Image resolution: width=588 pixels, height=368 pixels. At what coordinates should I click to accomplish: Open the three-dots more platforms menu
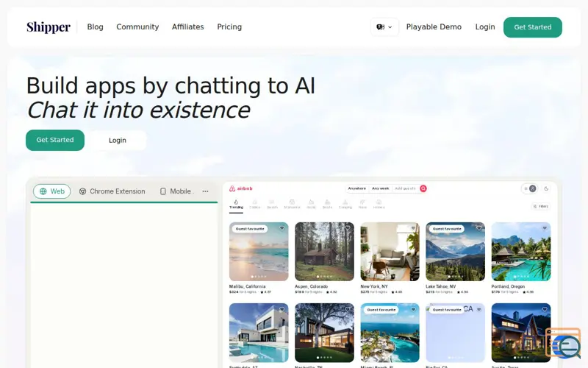[x=205, y=191]
